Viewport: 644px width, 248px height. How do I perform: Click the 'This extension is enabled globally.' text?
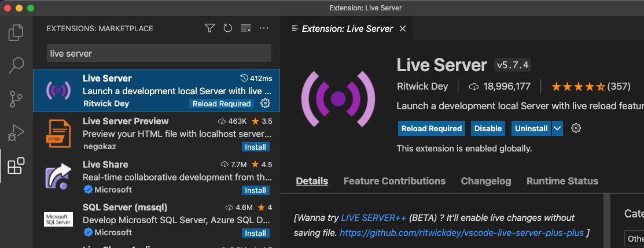464,149
